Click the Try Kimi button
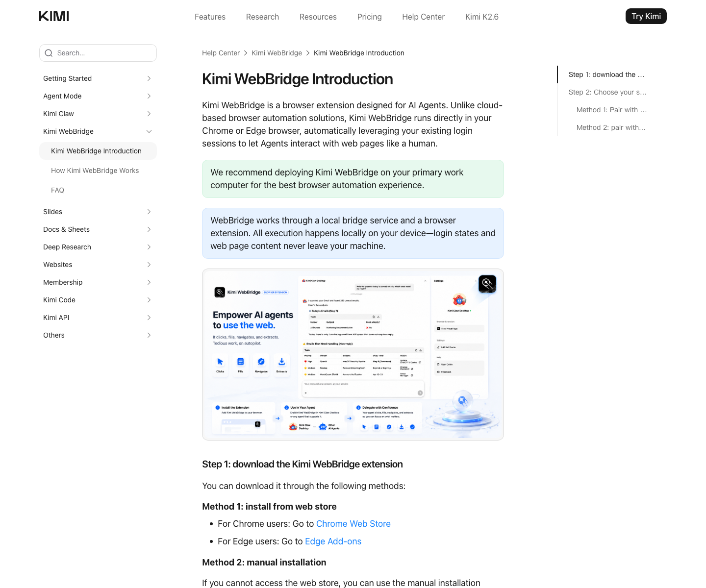 [646, 16]
